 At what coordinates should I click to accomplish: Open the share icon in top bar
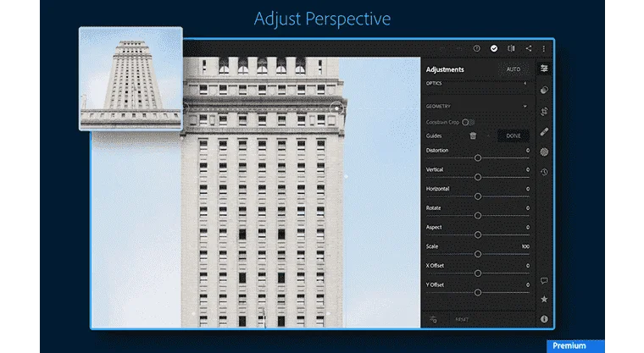(529, 48)
